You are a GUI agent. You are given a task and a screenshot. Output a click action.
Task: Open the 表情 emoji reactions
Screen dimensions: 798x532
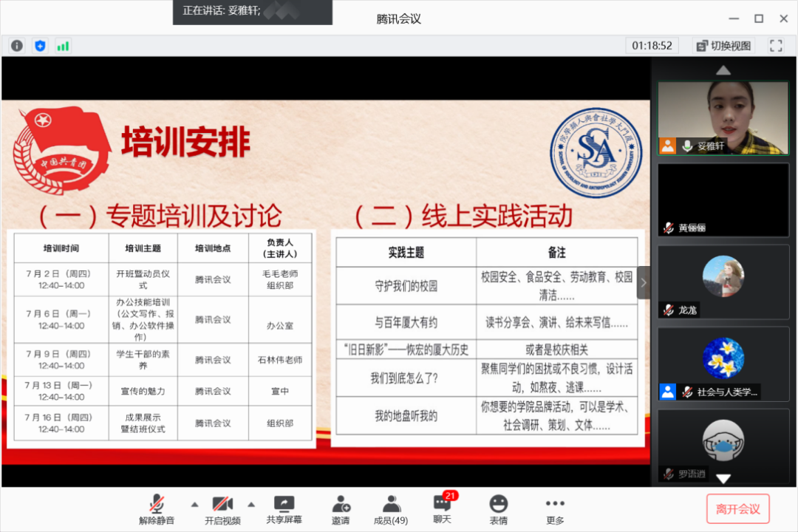coord(499,510)
